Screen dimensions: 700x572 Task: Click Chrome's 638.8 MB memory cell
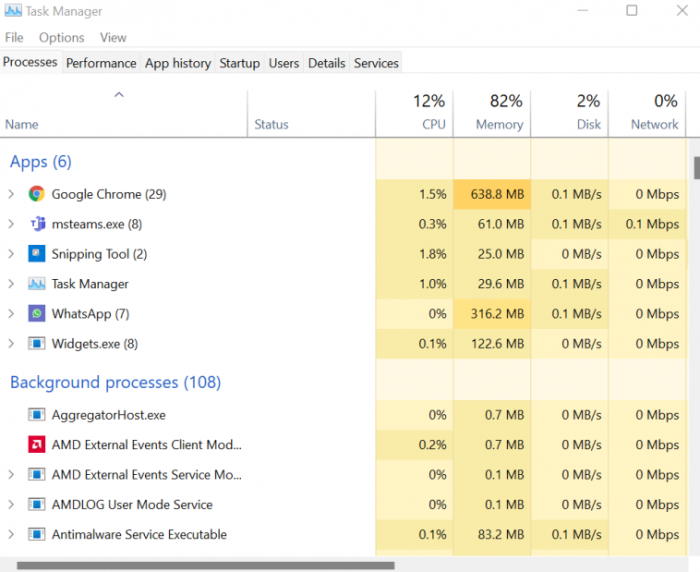pyautogui.click(x=492, y=194)
